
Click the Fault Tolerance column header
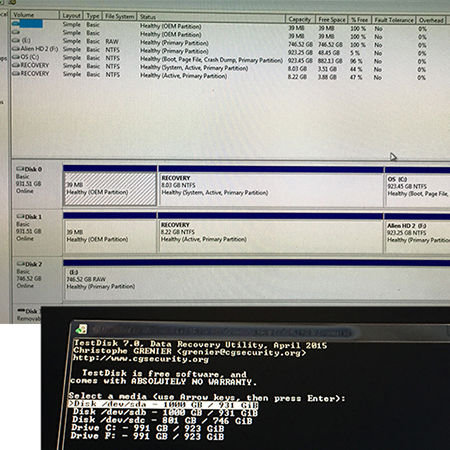click(x=394, y=20)
